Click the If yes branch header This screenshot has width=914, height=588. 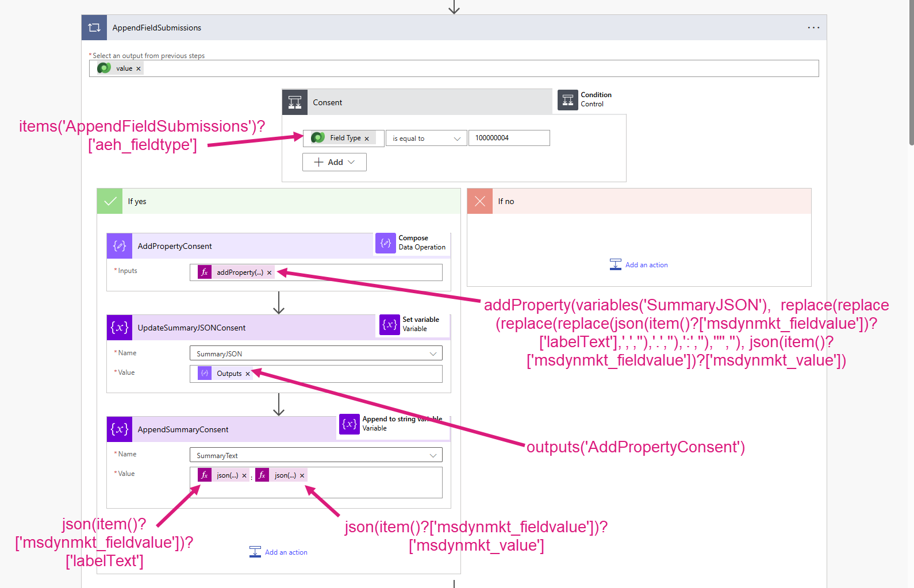coord(279,201)
